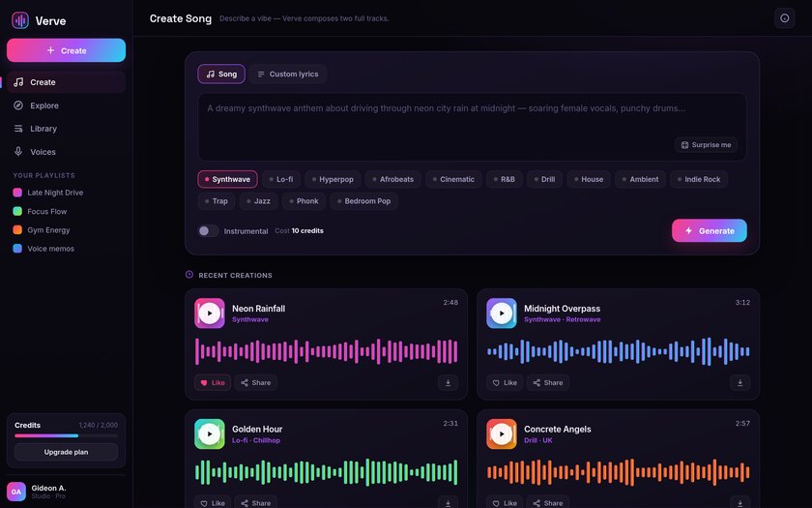Image resolution: width=812 pixels, height=508 pixels.
Task: Deselect the Synthwave genre chip
Action: click(227, 179)
